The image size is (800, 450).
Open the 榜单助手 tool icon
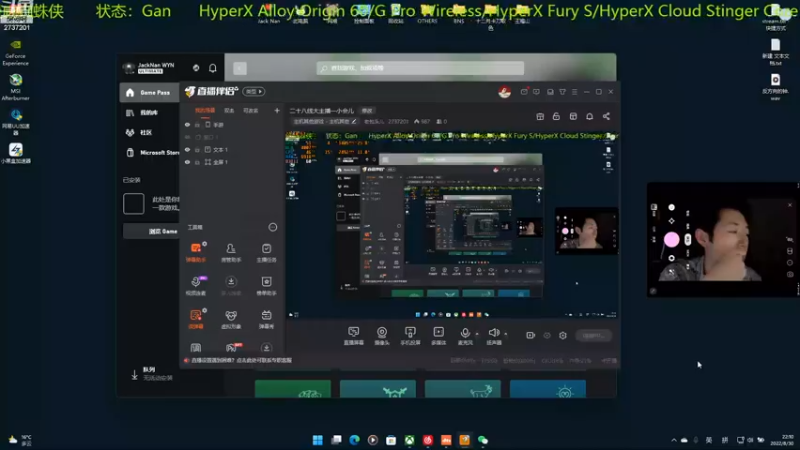click(x=266, y=285)
